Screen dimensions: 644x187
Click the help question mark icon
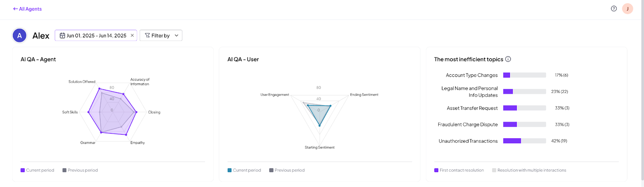(614, 8)
